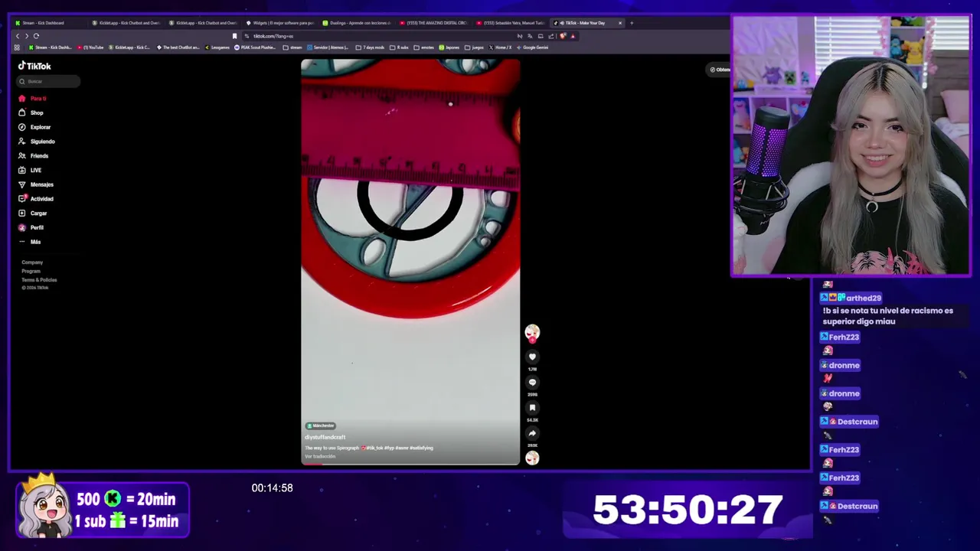Open the LIVE section

coord(30,170)
